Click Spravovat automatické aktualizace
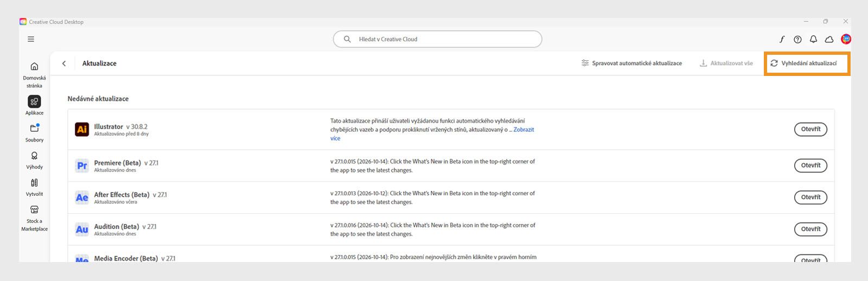 (x=631, y=63)
